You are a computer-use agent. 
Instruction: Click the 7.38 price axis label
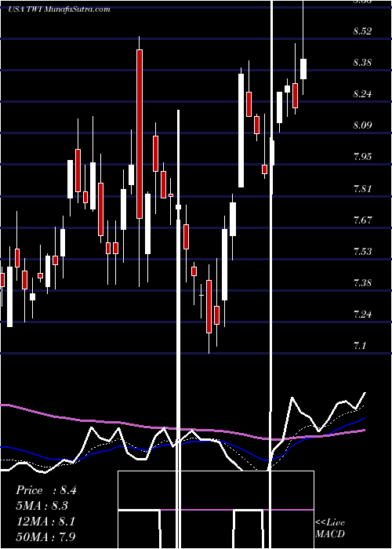(x=362, y=282)
